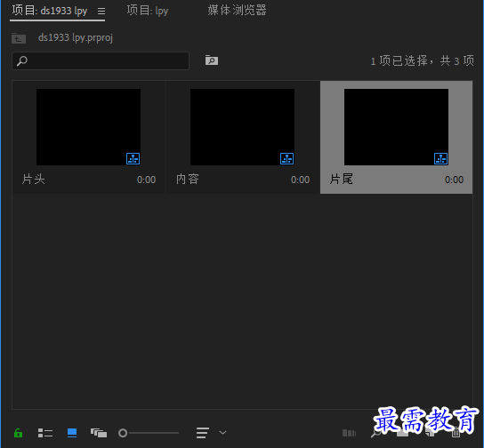Click the magnifier icon inside search box

click(x=22, y=60)
